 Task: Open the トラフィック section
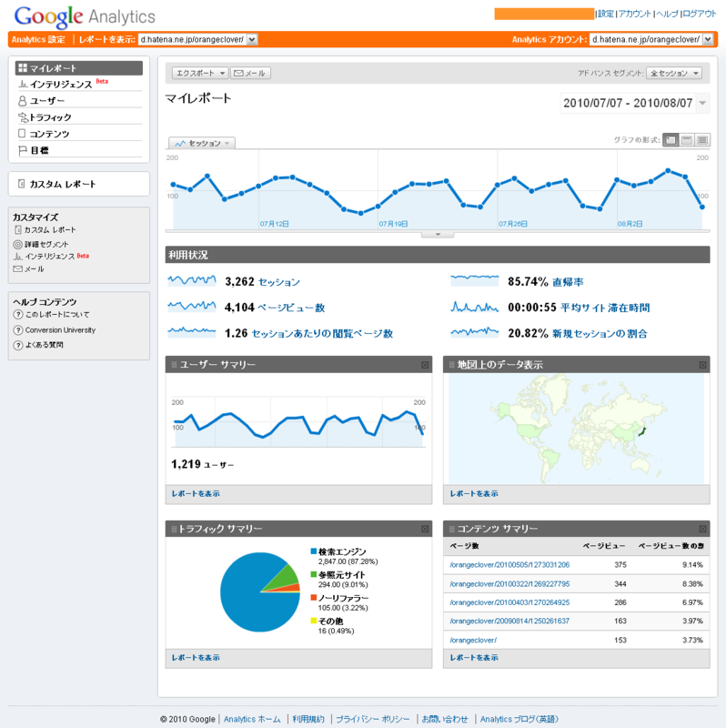tap(45, 117)
